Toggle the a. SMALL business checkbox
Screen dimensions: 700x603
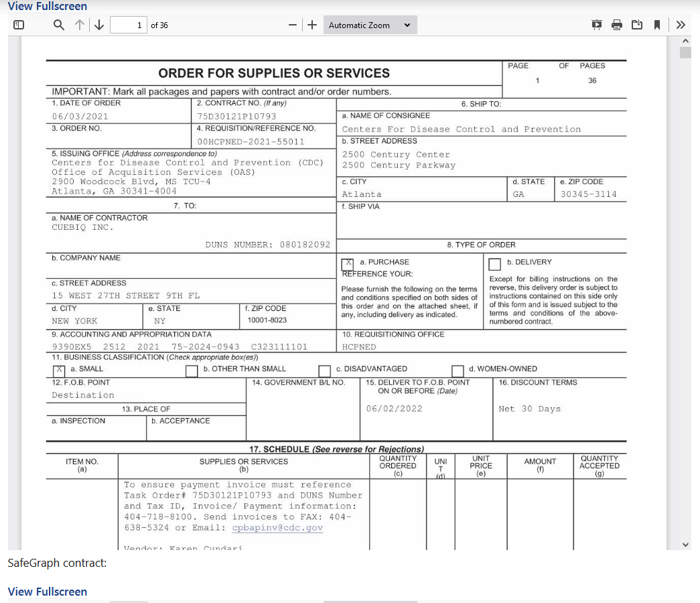coord(59,371)
